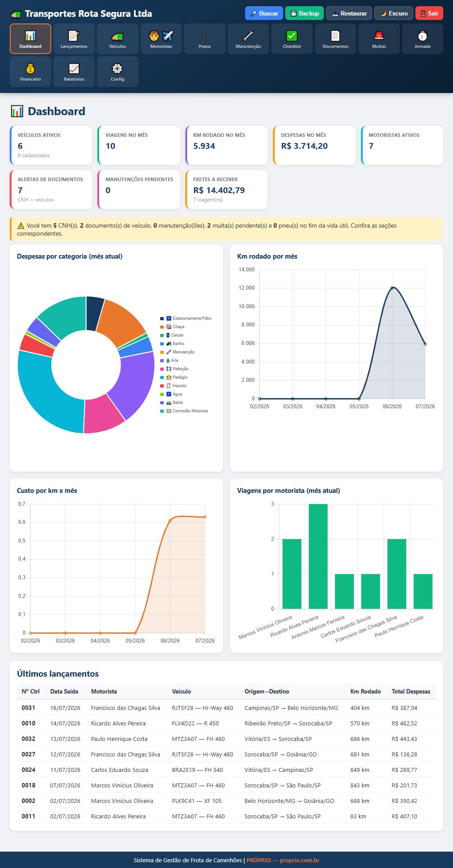Open the Multas siren tile
This screenshot has height=868, width=453.
(x=379, y=39)
